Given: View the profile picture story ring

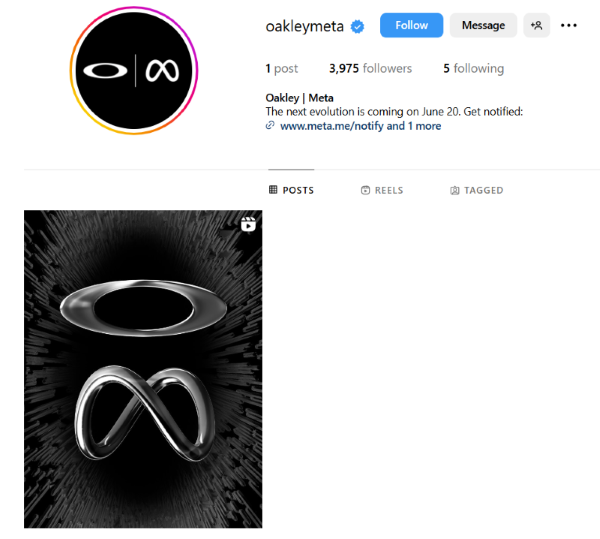Looking at the screenshot, I should click(x=134, y=71).
